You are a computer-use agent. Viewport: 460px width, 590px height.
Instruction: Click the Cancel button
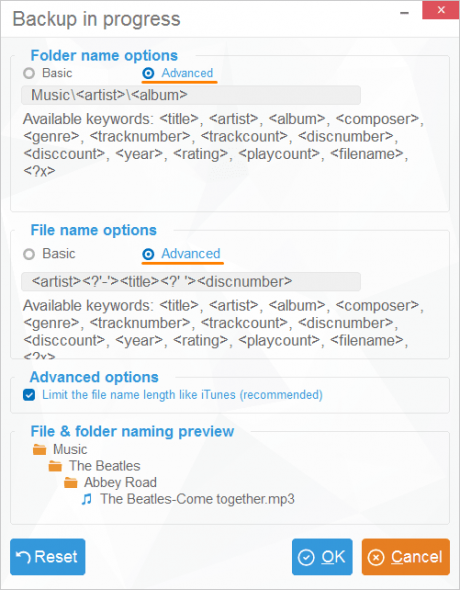[x=406, y=557]
